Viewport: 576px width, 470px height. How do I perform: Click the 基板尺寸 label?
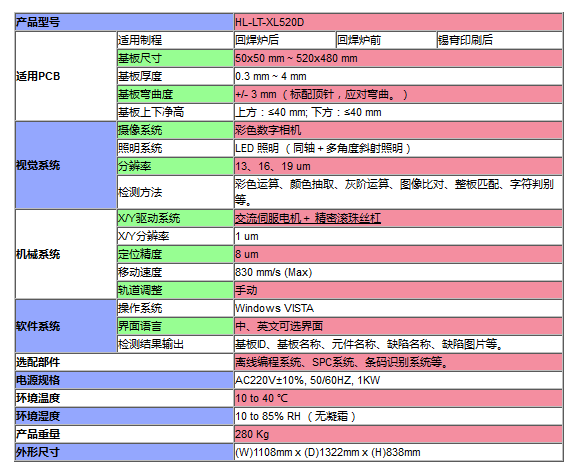(175, 58)
